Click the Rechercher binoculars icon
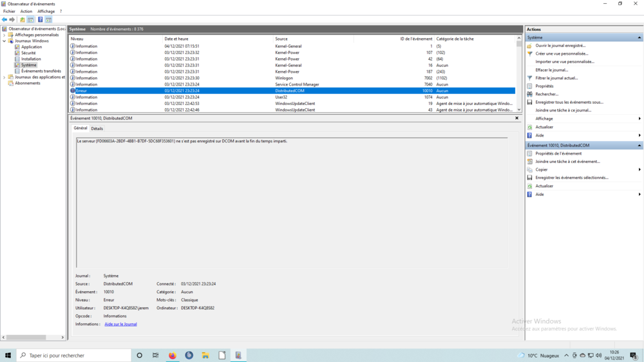644x362 pixels. click(529, 94)
